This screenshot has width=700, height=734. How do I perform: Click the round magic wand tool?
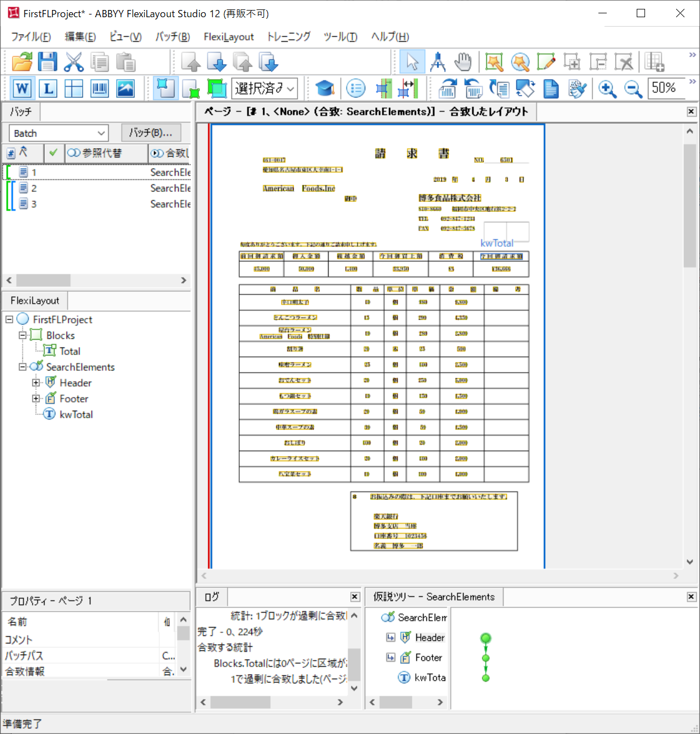(x=520, y=62)
